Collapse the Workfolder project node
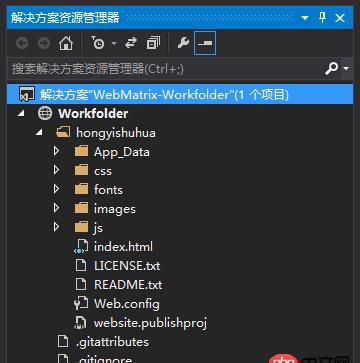 click(x=21, y=114)
